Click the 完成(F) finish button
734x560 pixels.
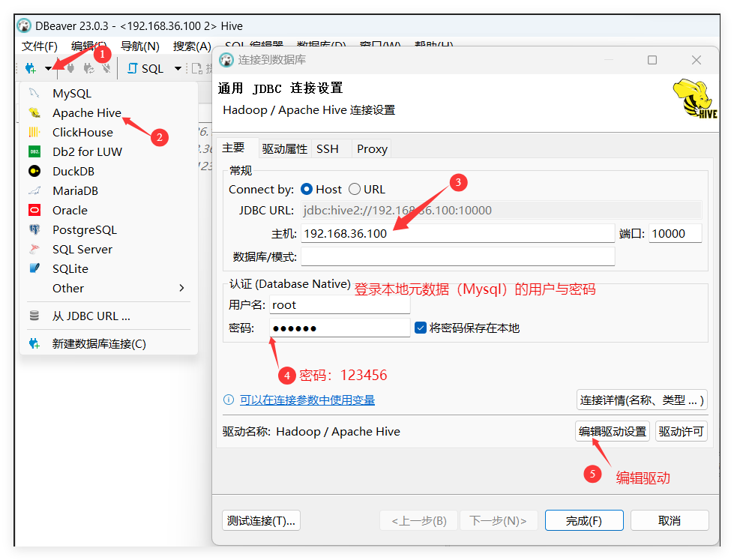pyautogui.click(x=584, y=520)
